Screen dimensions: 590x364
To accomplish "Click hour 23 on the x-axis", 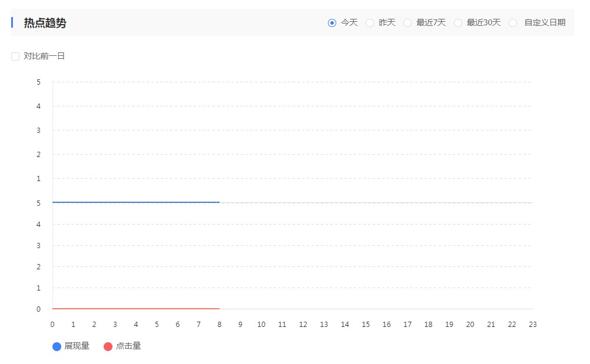I will coord(533,325).
